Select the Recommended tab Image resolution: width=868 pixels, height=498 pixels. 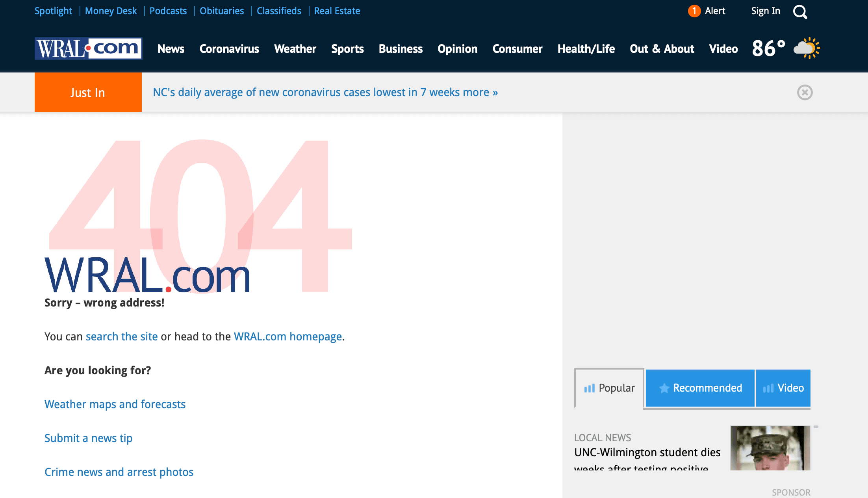click(700, 388)
